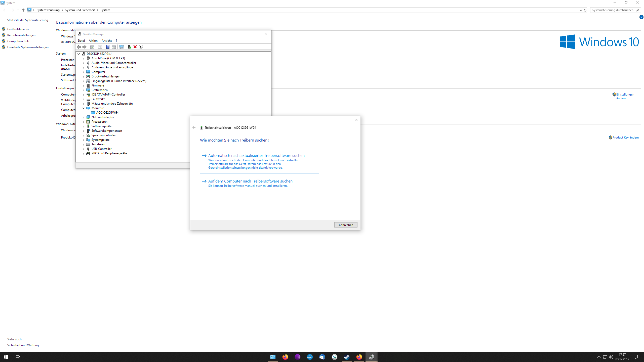Viewport: 644px width, 362px height.
Task: Collapse the Monitore tree node
Action: tap(84, 108)
